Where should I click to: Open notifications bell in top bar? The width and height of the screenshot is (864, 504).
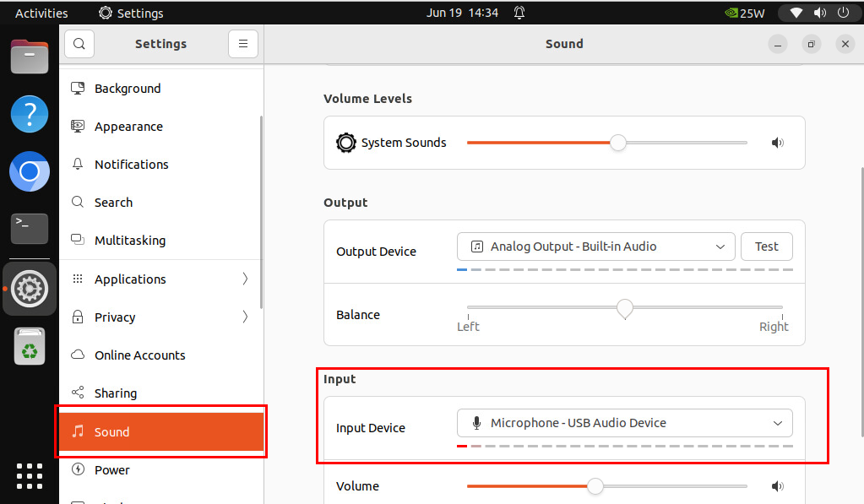[x=519, y=13]
